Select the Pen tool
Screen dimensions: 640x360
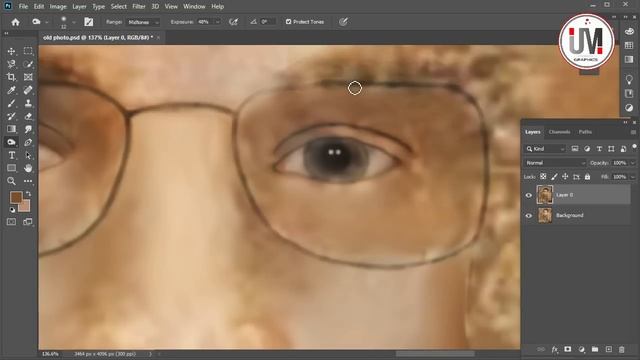(x=28, y=142)
